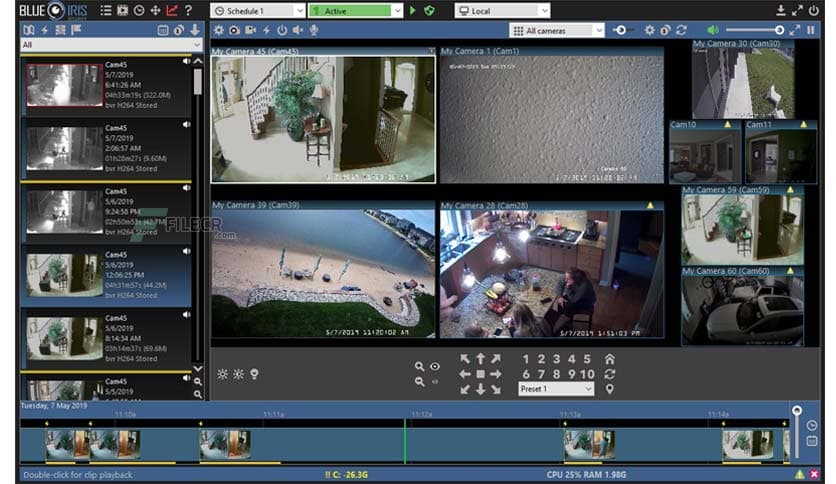Toggle the speaker icon in camera toolbar
This screenshot has height=484, width=836.
pyautogui.click(x=298, y=30)
